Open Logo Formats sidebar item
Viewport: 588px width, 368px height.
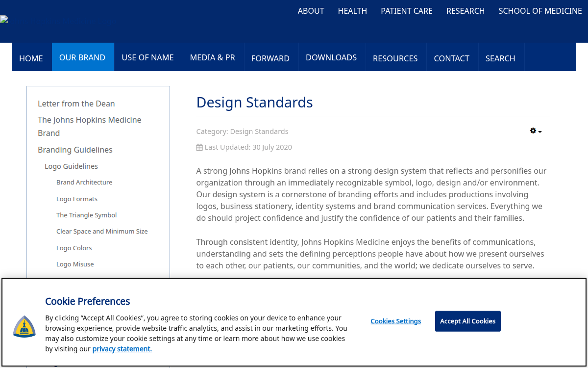[77, 199]
